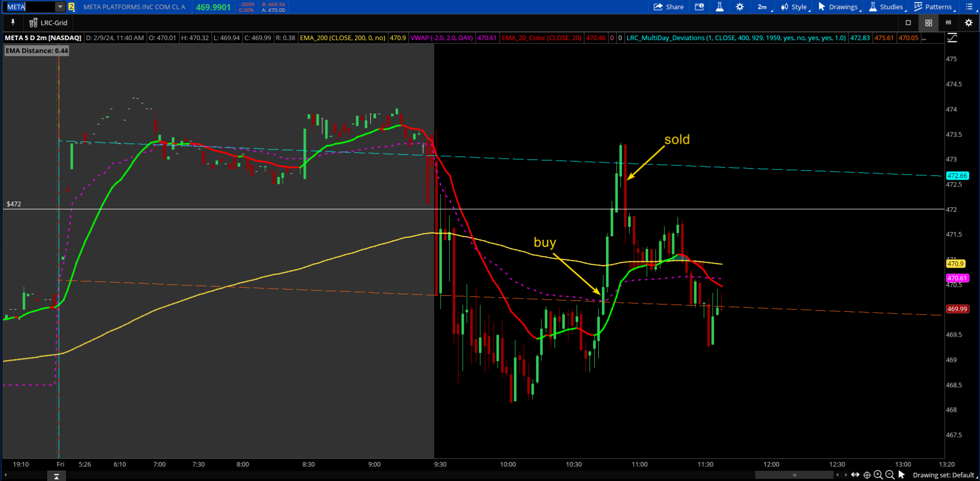980x481 pixels.
Task: Click the Share button in the top toolbar
Action: point(668,7)
